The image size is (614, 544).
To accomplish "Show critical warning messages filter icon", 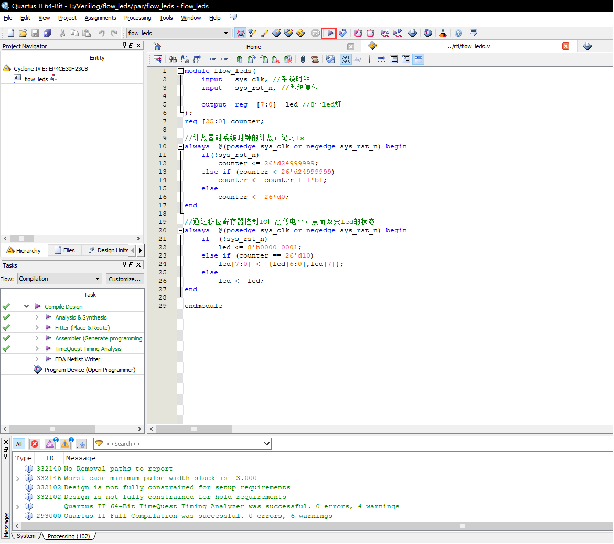I will pyautogui.click(x=51, y=444).
